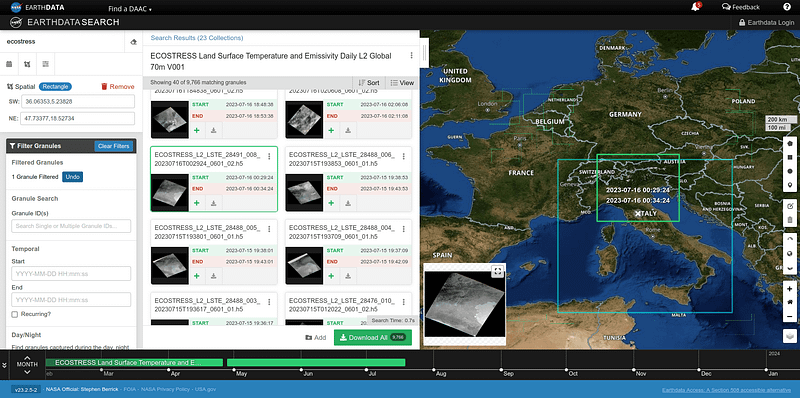
Task: Open more actions for granule 28488_004
Action: point(403,229)
